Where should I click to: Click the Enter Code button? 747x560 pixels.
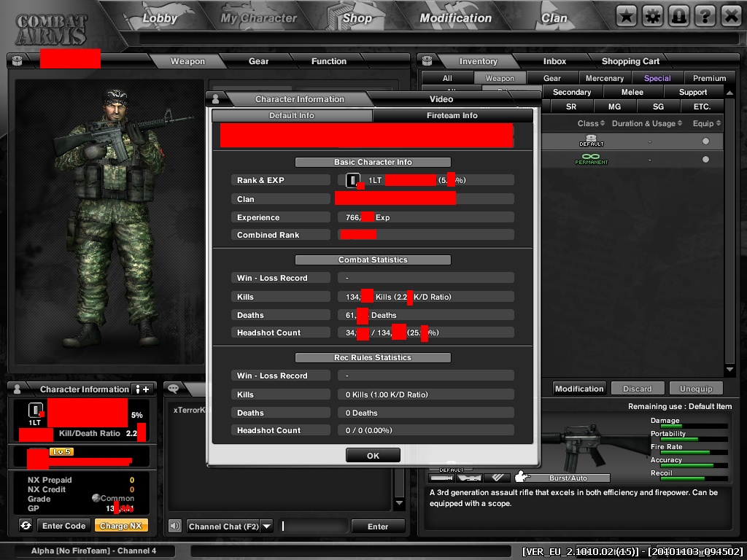[64, 526]
